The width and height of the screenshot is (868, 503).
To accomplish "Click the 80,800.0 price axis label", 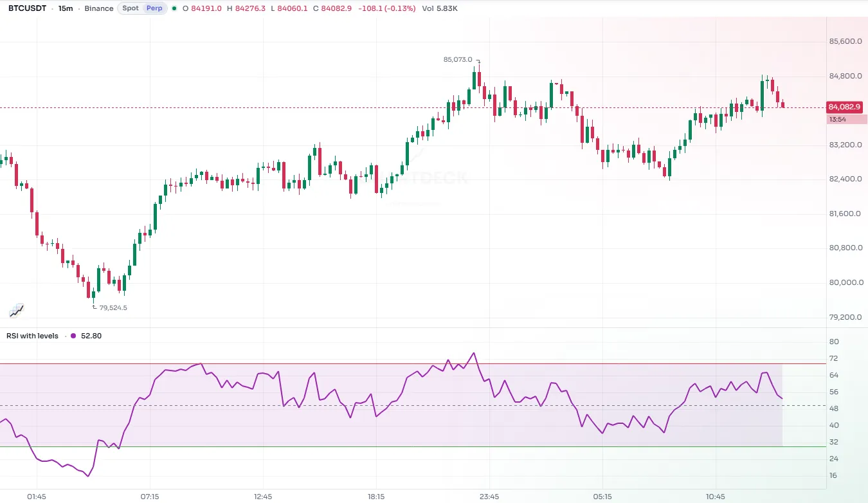I will pyautogui.click(x=845, y=248).
